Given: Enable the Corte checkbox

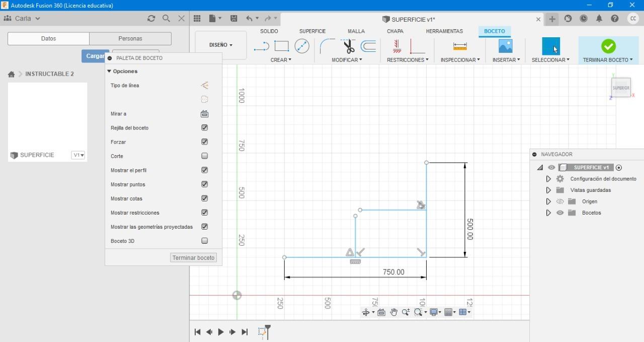Looking at the screenshot, I should click(x=204, y=156).
